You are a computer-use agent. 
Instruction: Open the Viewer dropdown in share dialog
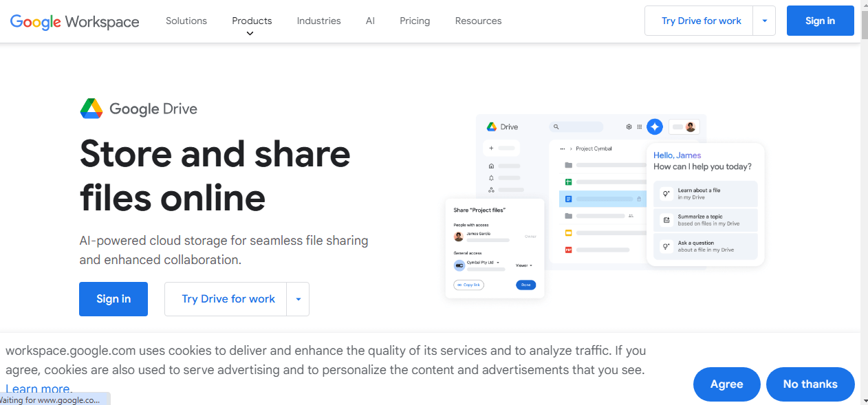(x=524, y=265)
